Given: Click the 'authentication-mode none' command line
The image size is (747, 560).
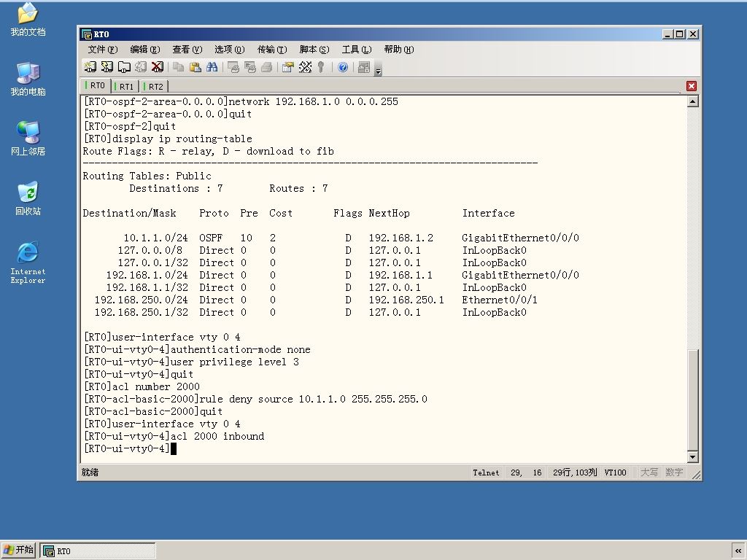Looking at the screenshot, I should click(x=197, y=349).
